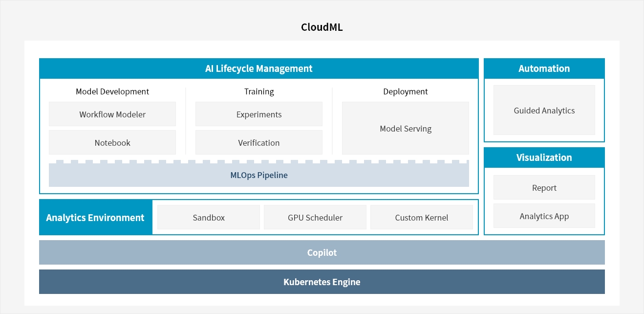
Task: Click the Copilot layer bar
Action: click(x=322, y=253)
